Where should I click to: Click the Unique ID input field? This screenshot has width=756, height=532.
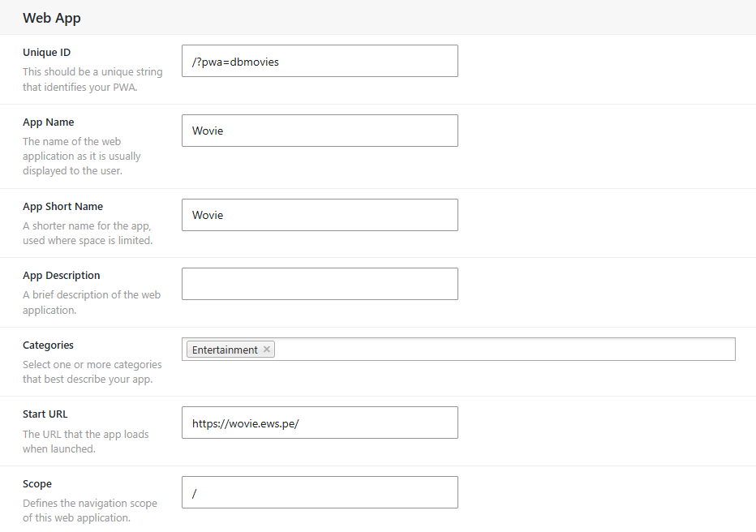tap(320, 61)
